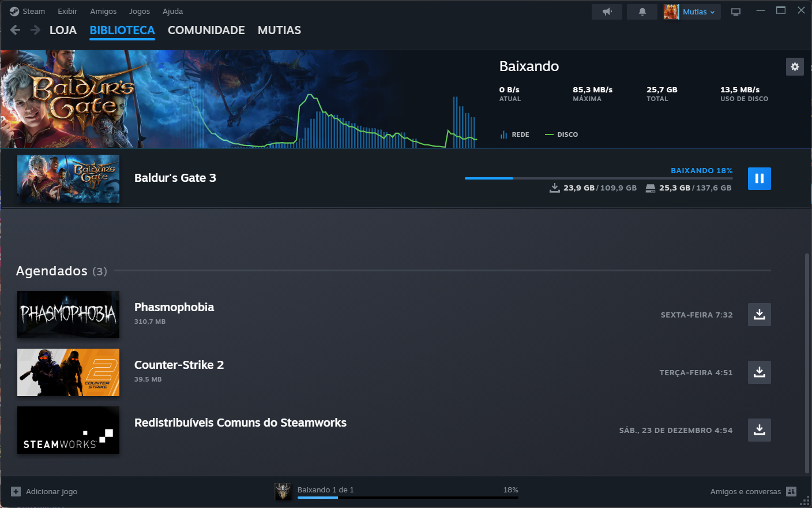Start Counter-Strike 2 download now

[760, 372]
